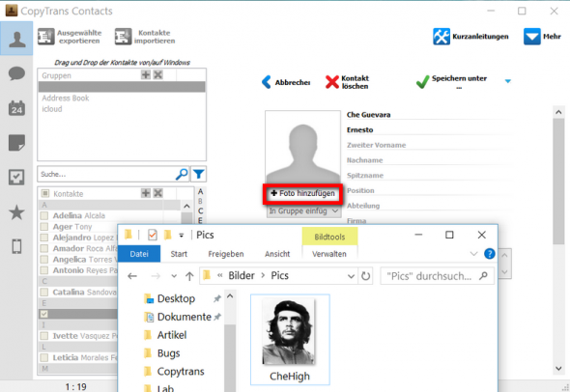Open Quick Access Toolbar customize dropdown
Screen dimensions: 570x392
[x=181, y=236]
